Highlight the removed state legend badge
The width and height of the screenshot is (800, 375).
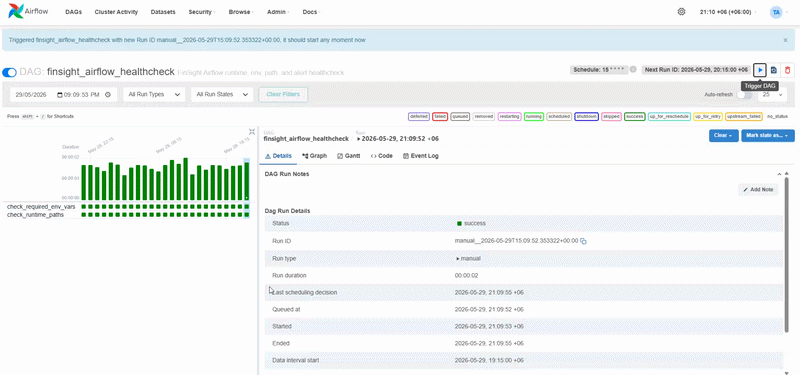pyautogui.click(x=484, y=117)
